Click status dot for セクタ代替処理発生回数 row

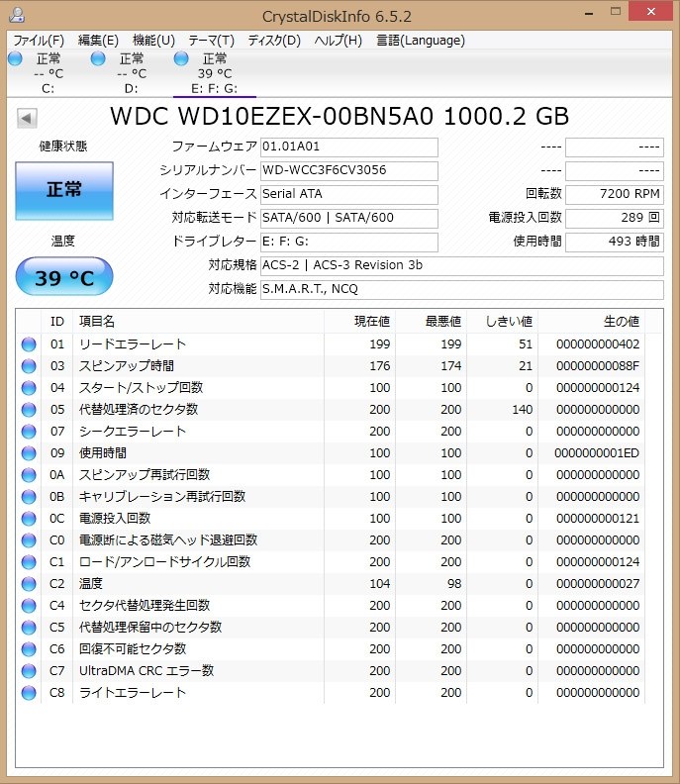[x=29, y=606]
